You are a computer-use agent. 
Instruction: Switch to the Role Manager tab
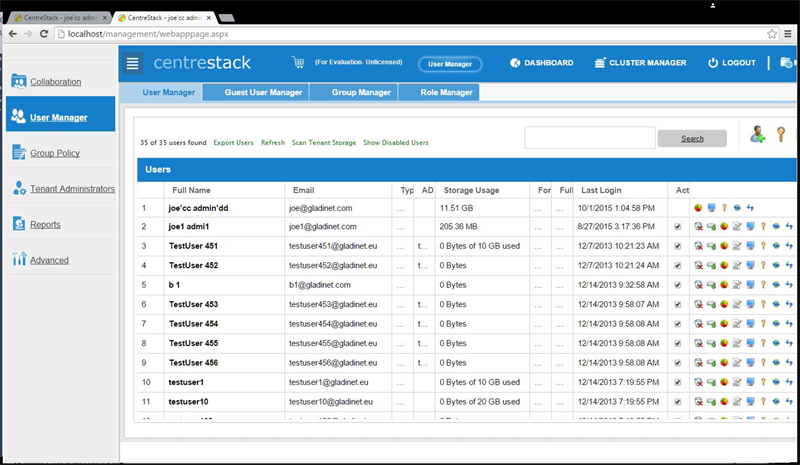click(x=439, y=92)
